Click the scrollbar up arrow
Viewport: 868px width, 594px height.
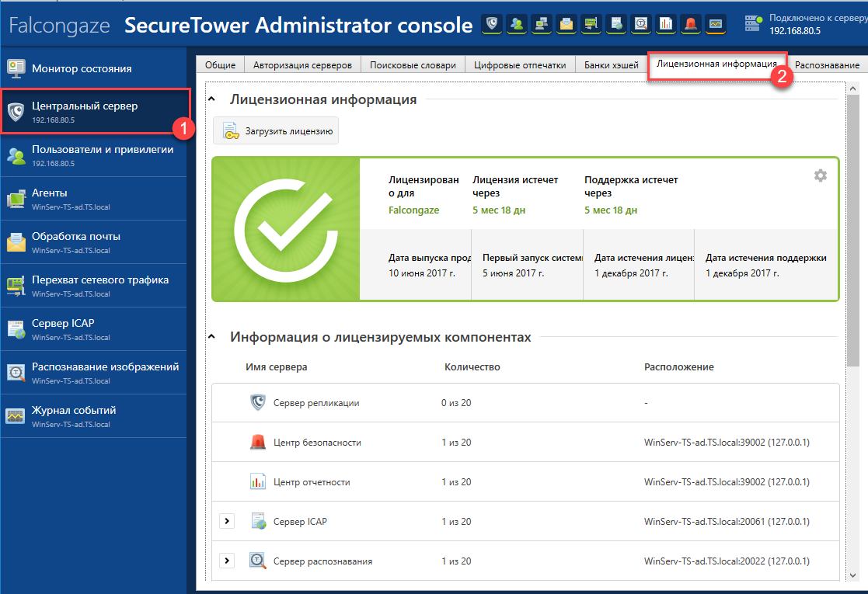(852, 89)
